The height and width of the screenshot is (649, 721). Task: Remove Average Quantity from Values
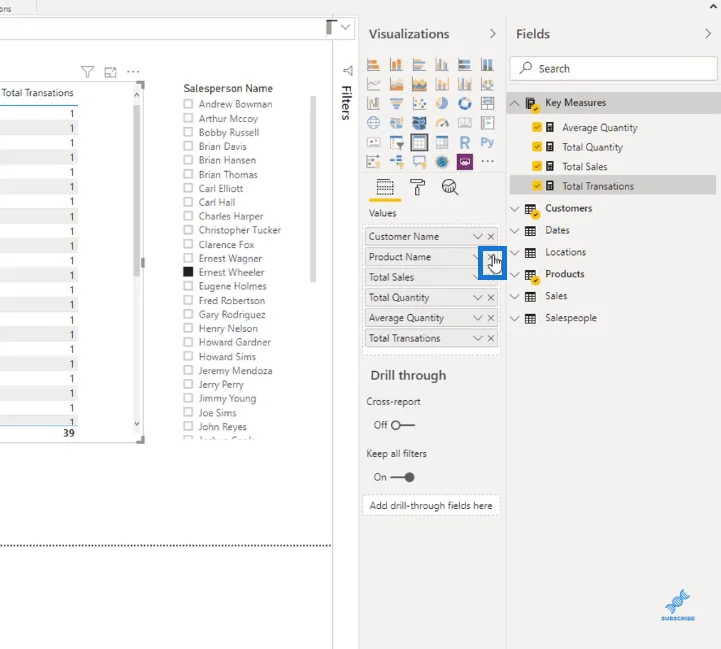pos(491,318)
